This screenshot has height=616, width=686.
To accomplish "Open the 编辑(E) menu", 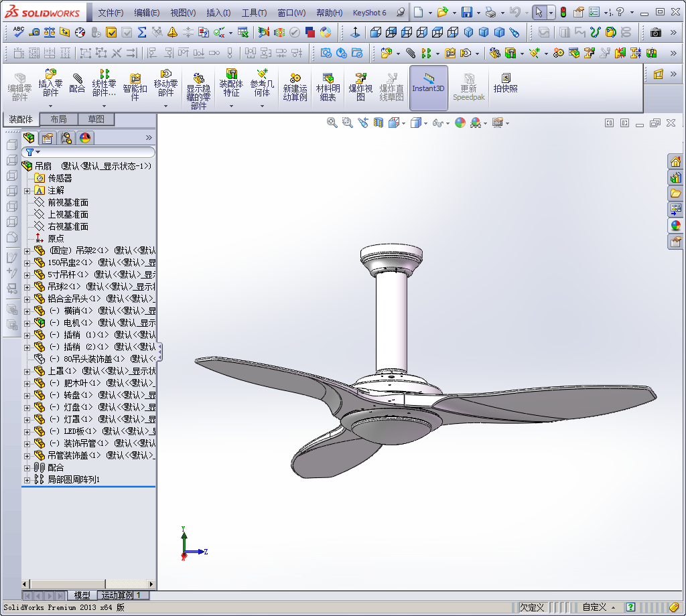I will click(147, 13).
